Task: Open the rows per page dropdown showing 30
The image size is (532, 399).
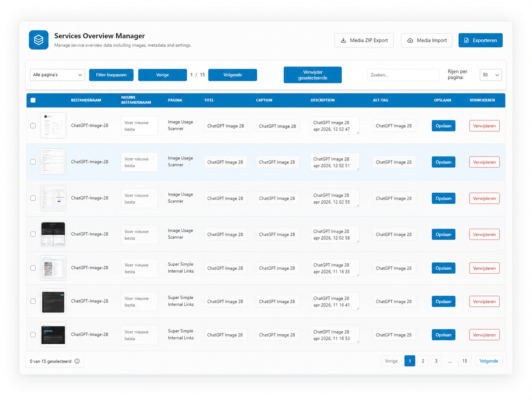Action: (x=490, y=75)
